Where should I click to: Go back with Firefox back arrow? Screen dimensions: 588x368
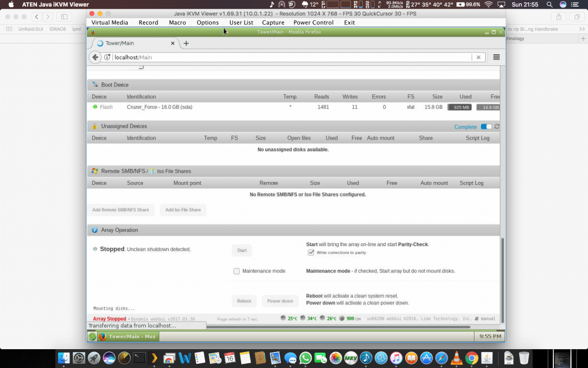(95, 57)
